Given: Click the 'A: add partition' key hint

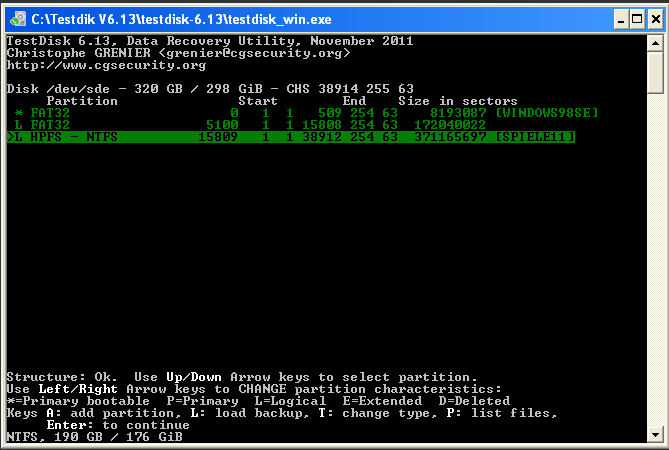Looking at the screenshot, I should point(112,413).
